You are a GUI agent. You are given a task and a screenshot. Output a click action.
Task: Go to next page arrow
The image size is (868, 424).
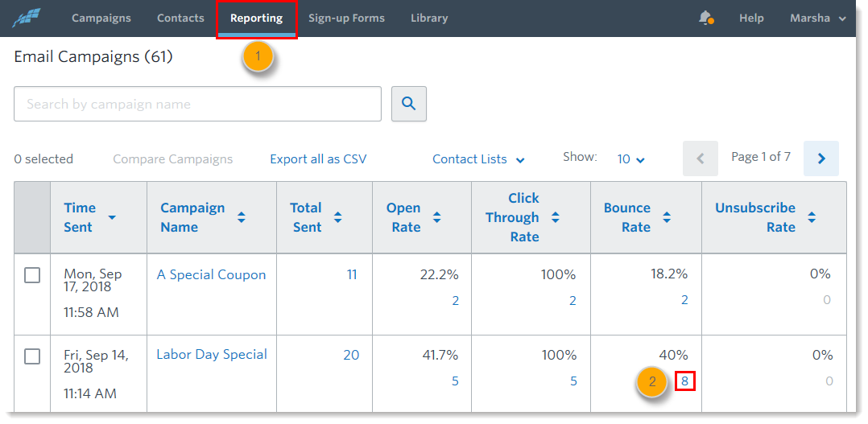[x=821, y=158]
